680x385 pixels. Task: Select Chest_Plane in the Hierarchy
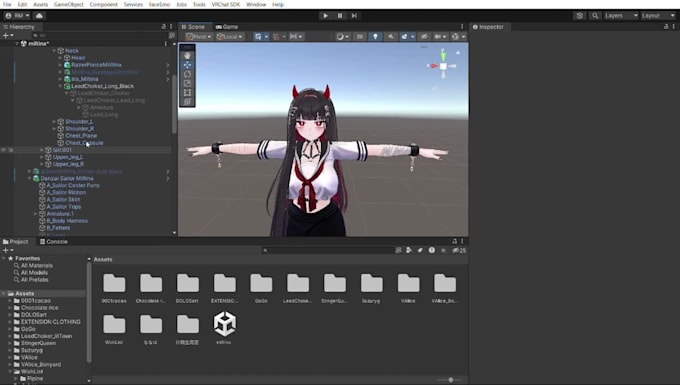coord(81,136)
